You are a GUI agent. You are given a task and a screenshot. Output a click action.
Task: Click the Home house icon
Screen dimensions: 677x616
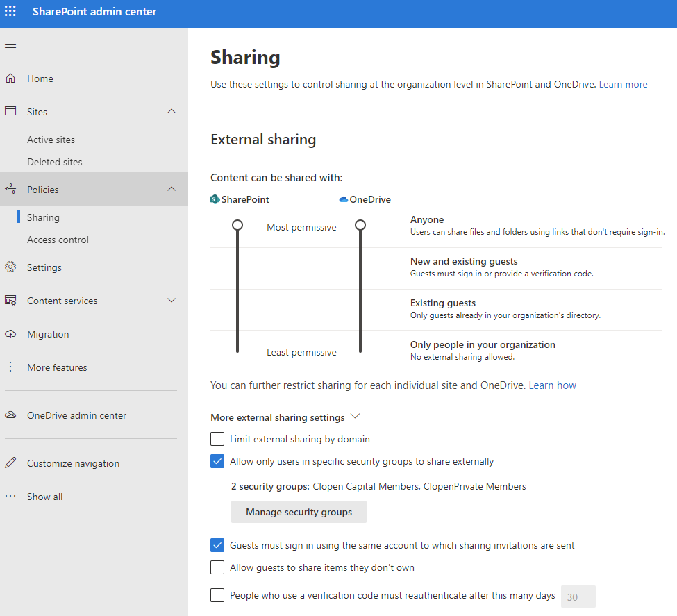coord(10,78)
